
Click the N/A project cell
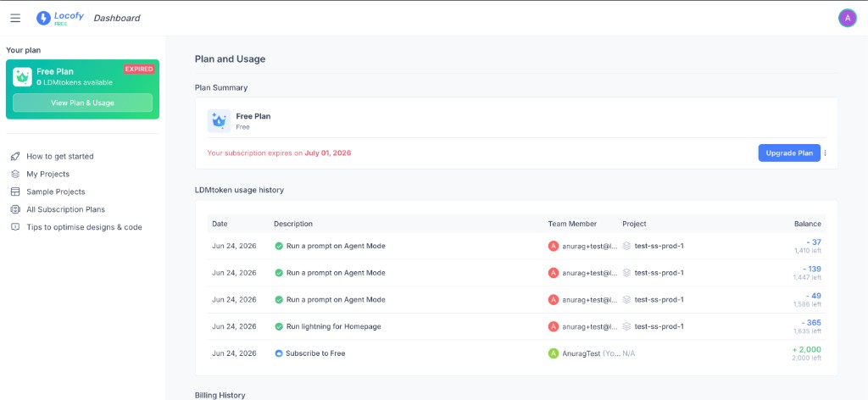click(628, 353)
